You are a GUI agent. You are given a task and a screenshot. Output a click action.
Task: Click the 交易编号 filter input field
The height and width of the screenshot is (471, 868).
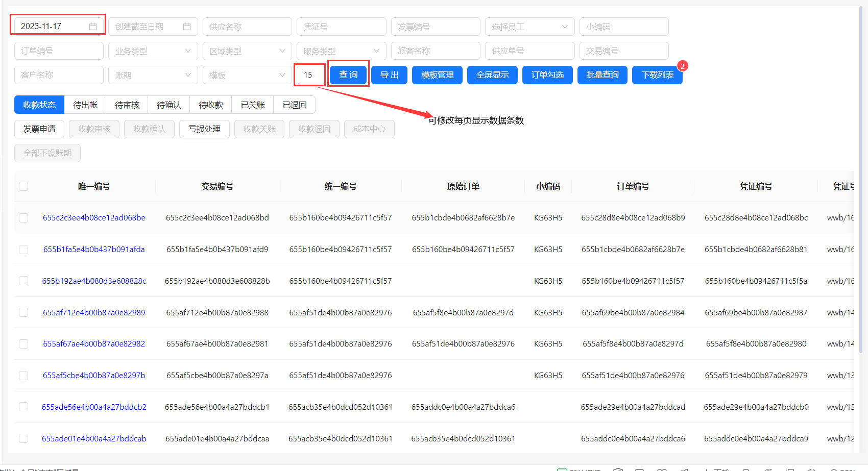(x=624, y=51)
